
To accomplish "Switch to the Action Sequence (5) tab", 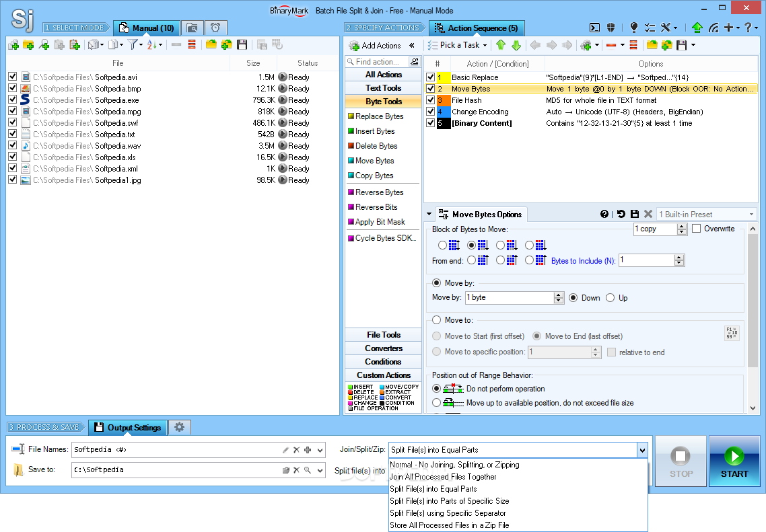I will click(x=477, y=28).
